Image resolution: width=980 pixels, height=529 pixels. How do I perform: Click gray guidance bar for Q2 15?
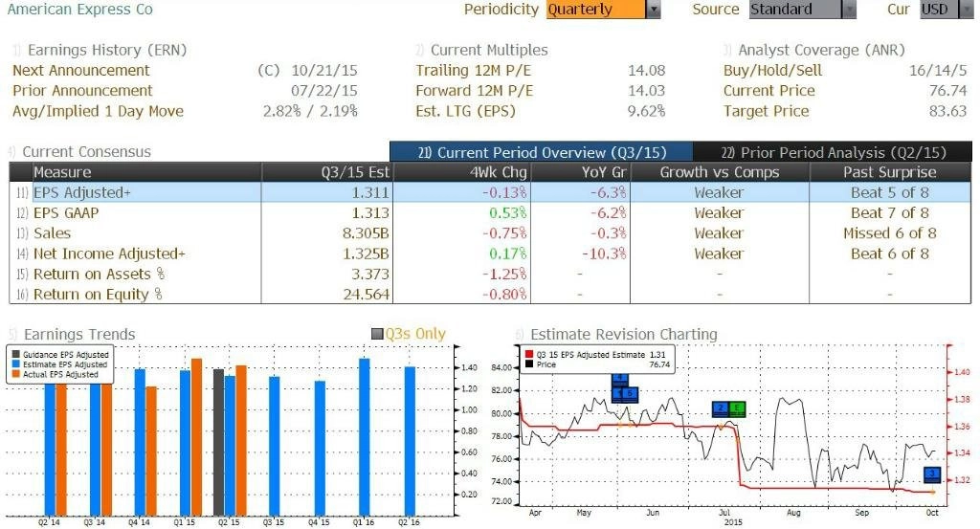tap(219, 442)
